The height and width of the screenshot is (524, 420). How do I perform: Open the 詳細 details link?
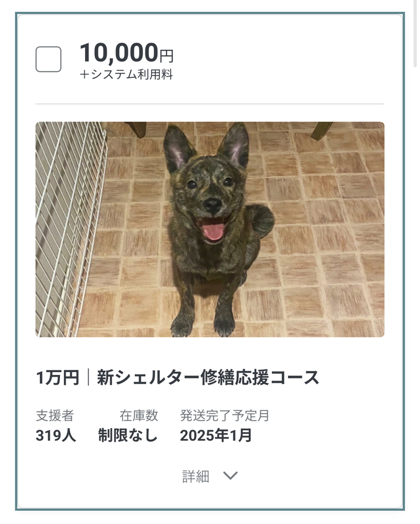point(196,476)
